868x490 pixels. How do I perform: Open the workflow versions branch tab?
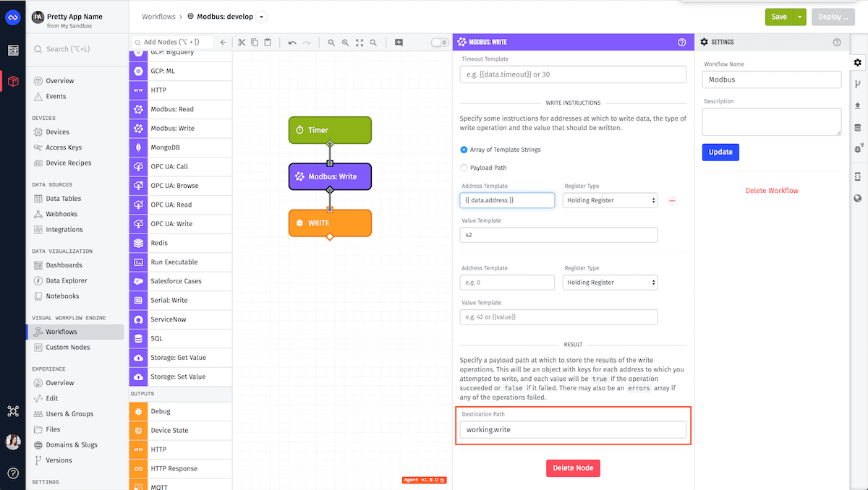pos(858,84)
